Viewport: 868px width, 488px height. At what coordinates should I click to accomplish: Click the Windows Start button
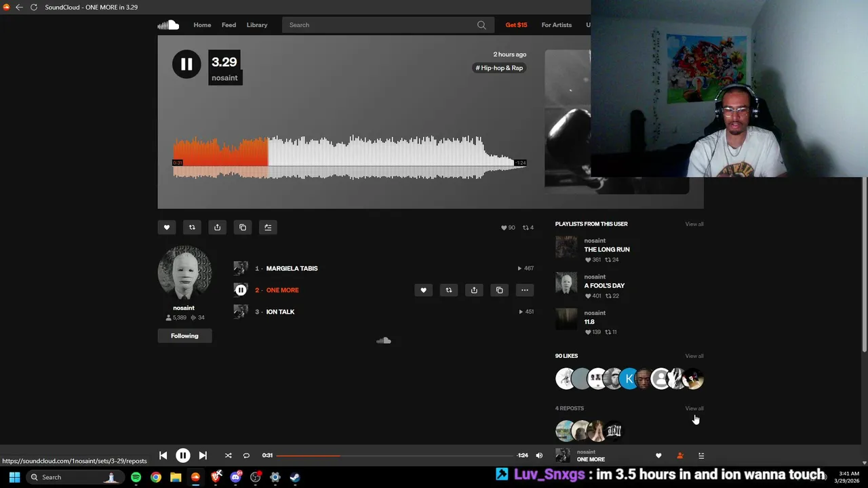[x=14, y=477]
